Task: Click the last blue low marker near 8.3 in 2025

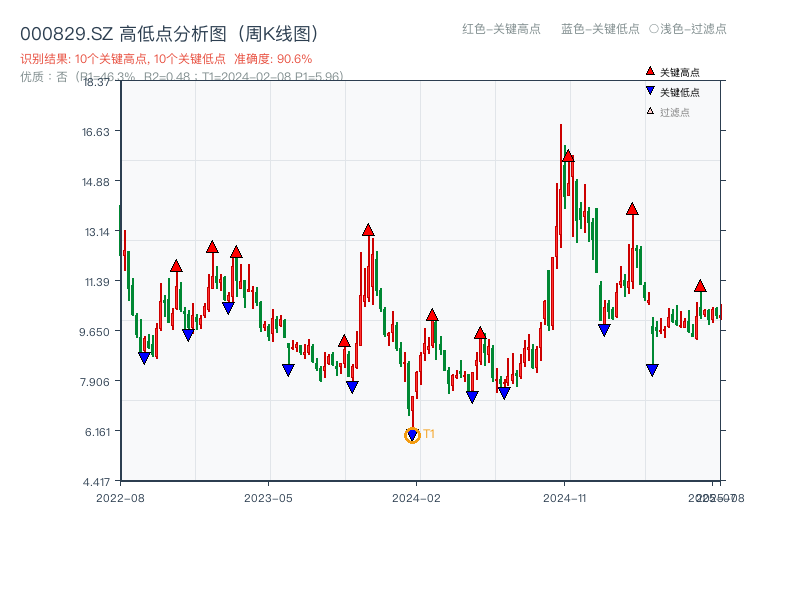Action: pyautogui.click(x=652, y=370)
